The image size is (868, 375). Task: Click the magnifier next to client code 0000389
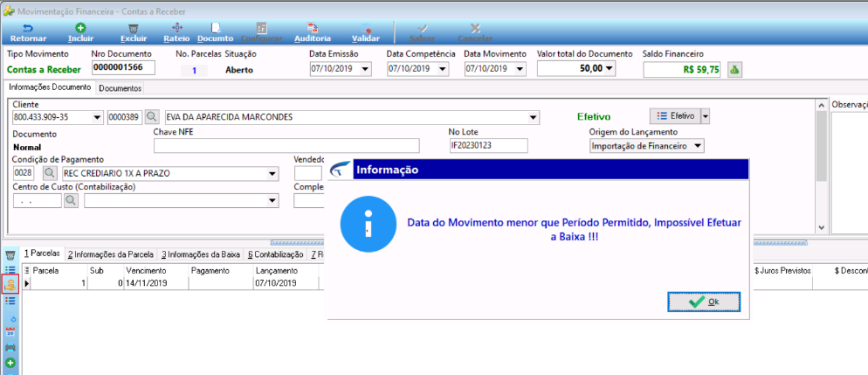pyautogui.click(x=152, y=117)
